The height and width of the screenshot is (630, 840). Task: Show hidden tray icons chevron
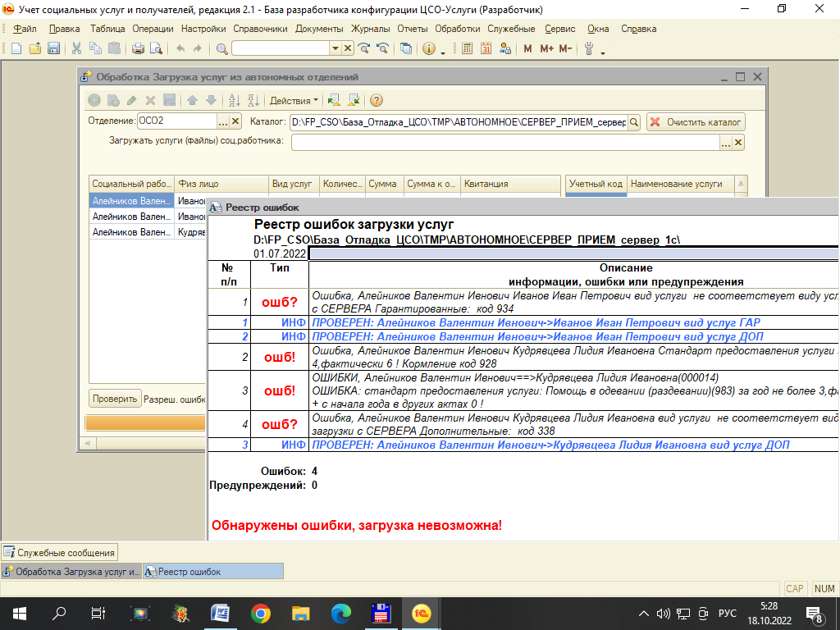pyautogui.click(x=643, y=614)
